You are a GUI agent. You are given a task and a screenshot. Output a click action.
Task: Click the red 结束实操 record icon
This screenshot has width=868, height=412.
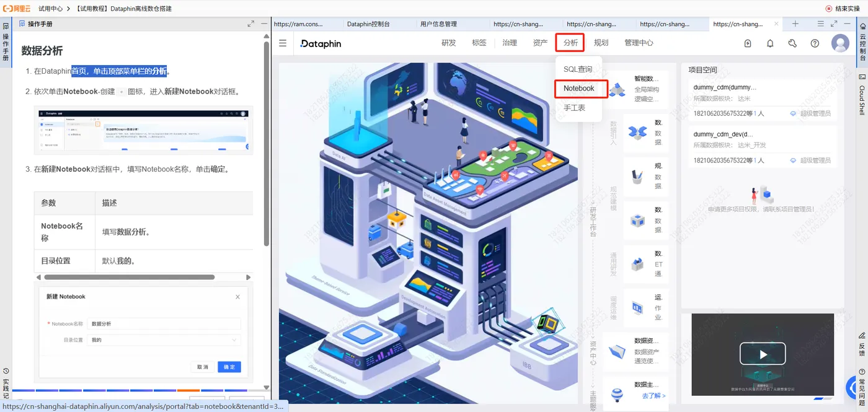coord(829,9)
